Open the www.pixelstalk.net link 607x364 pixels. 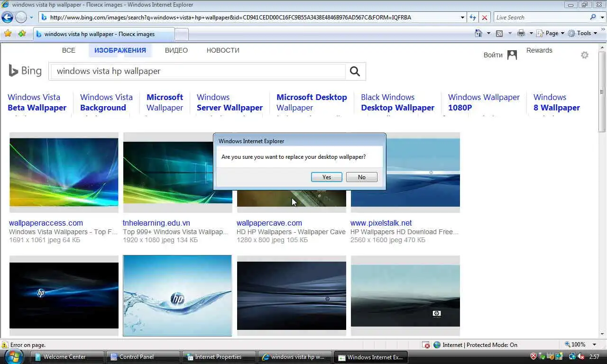pos(381,223)
